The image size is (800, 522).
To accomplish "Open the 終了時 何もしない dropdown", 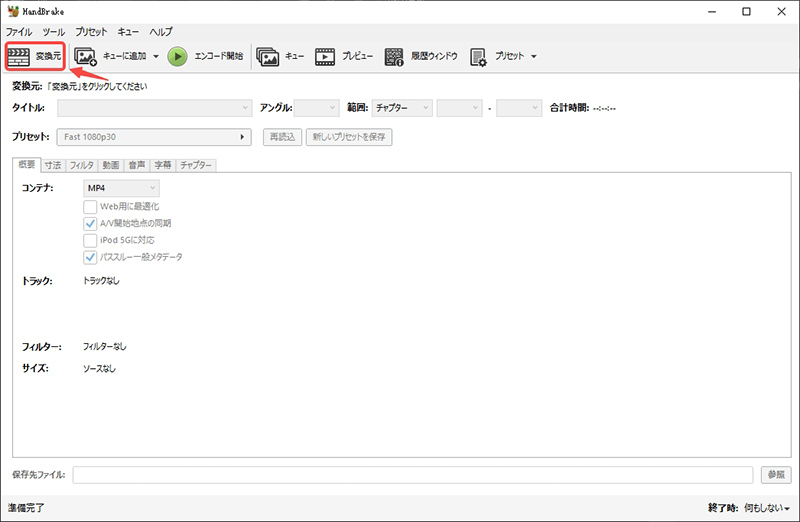I will [x=767, y=508].
